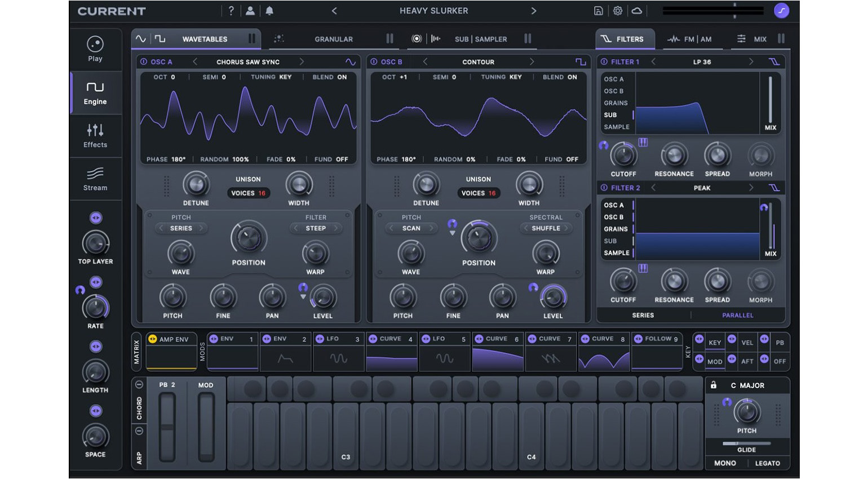Select previous OSC B wavetable arrow
Viewport: 868px width, 479px height.
pyautogui.click(x=425, y=62)
